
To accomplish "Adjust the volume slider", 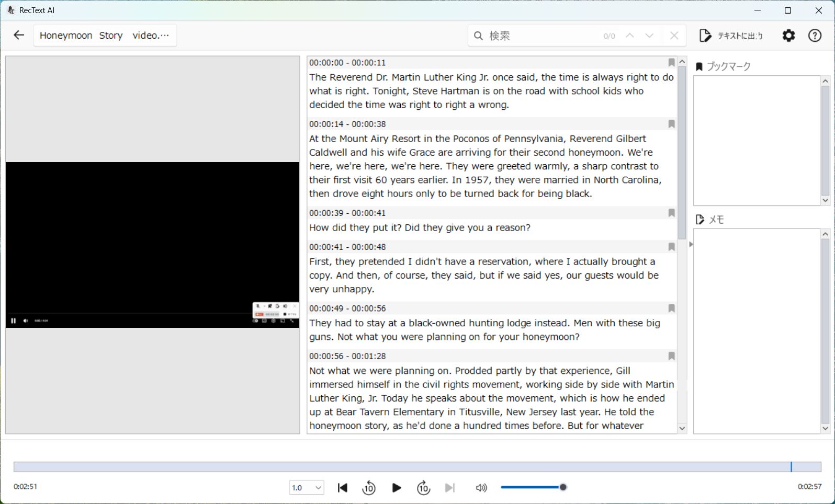I will coord(533,487).
